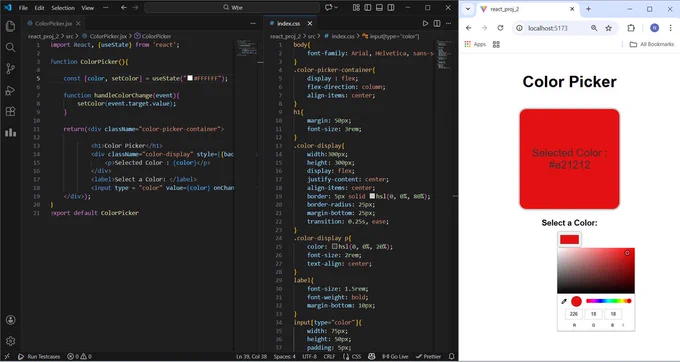Image resolution: width=680 pixels, height=362 pixels.
Task: Open the Chrome Extensions puzzle icon
Action: 631,28
